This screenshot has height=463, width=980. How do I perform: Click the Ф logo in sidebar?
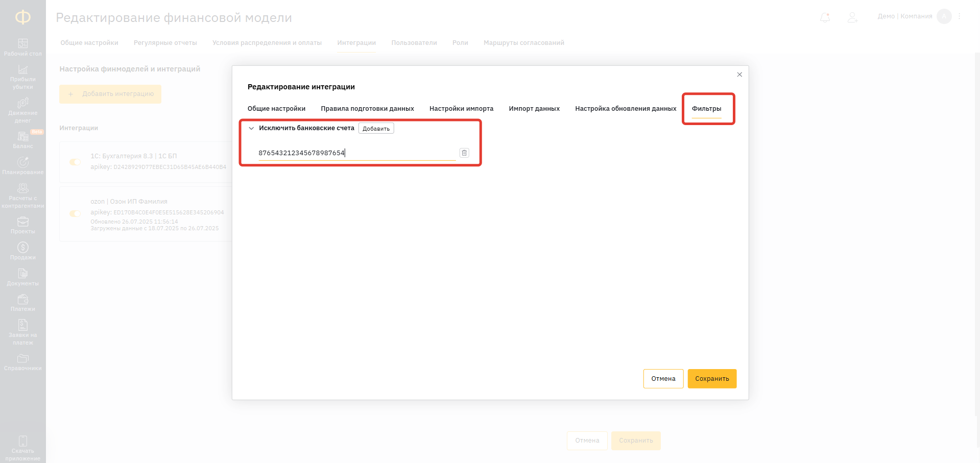23,17
